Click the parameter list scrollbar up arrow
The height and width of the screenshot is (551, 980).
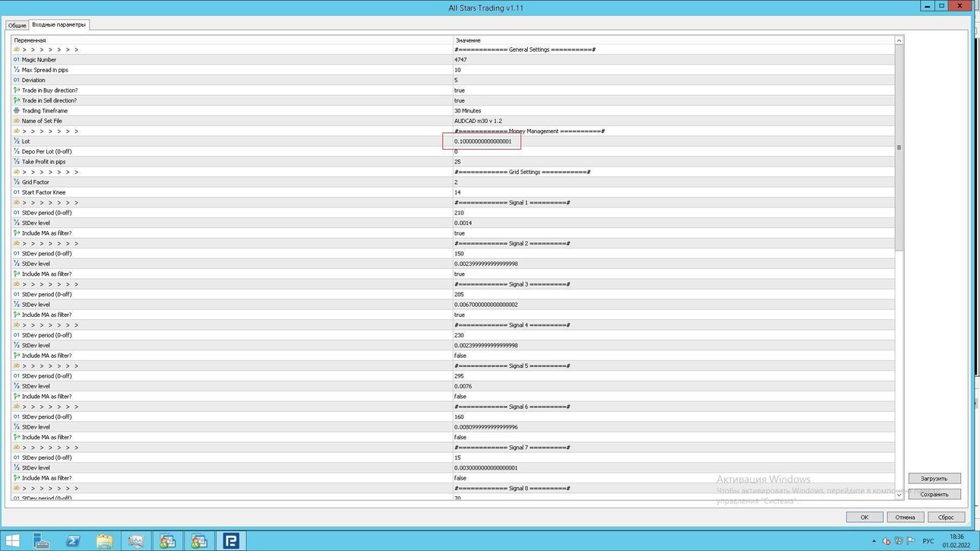899,40
